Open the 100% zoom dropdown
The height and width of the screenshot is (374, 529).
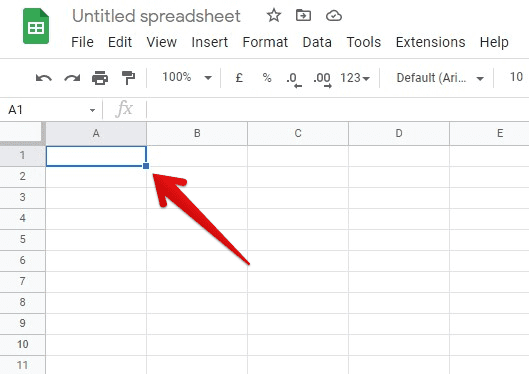pos(187,77)
